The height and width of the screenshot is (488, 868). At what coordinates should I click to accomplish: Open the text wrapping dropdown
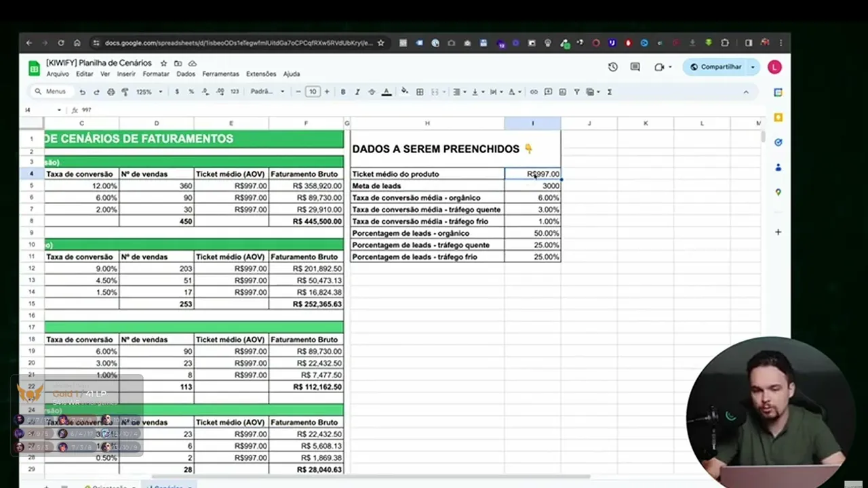coord(495,91)
